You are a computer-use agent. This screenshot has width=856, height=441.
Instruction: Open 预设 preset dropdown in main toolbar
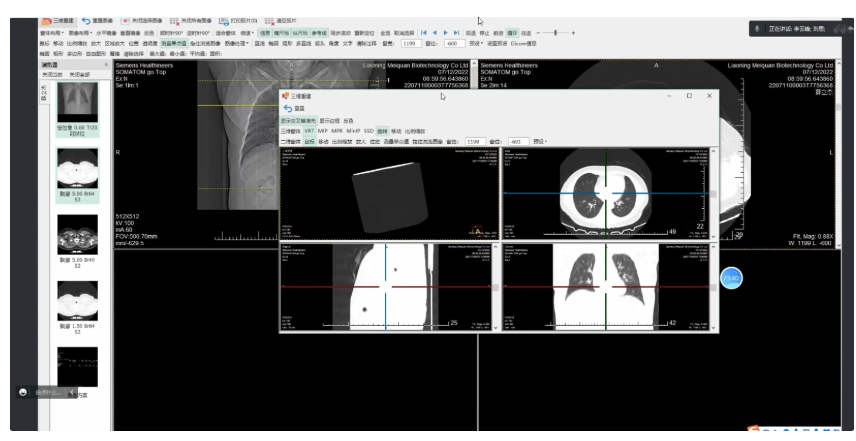pyautogui.click(x=476, y=43)
